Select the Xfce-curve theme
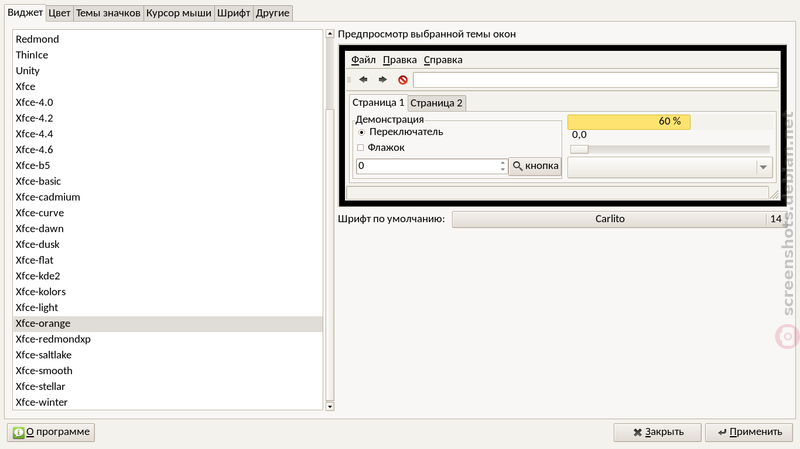 [x=168, y=213]
